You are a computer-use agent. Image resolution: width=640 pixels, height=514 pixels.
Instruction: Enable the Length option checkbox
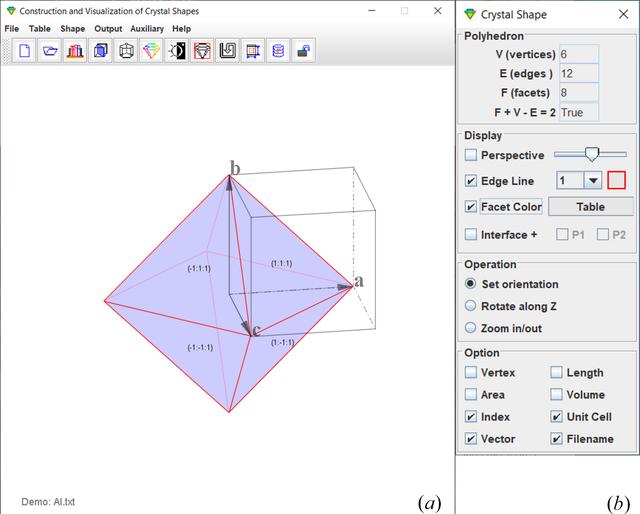[x=556, y=372]
